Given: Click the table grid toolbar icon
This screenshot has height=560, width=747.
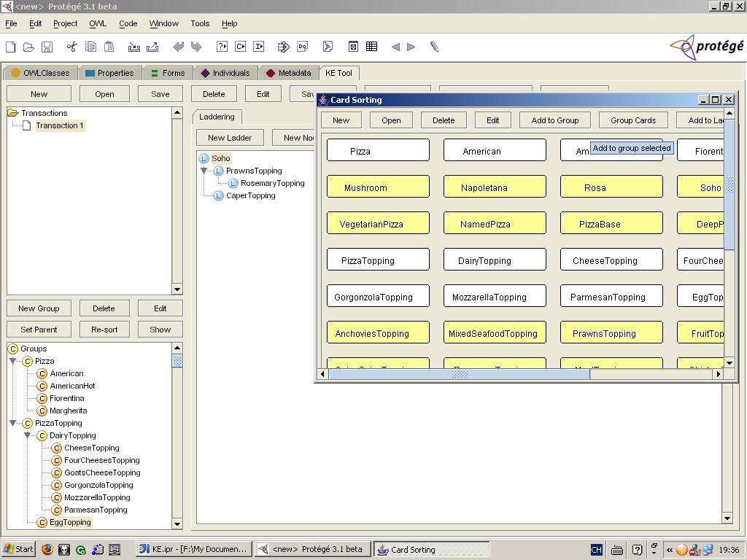Looking at the screenshot, I should 371,46.
